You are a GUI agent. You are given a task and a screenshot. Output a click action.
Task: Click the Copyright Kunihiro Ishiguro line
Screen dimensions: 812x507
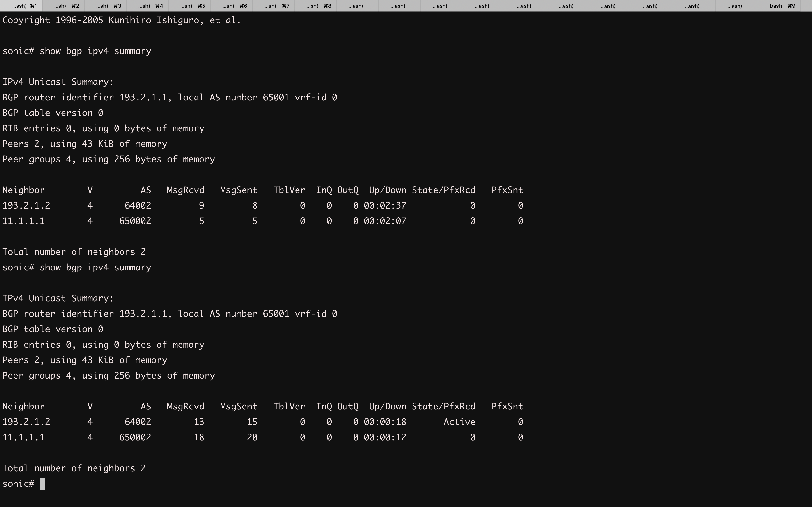point(122,20)
